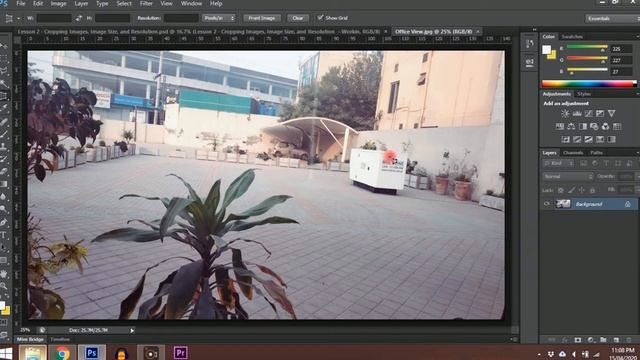Open the Image menu
The width and height of the screenshot is (640, 360).
(x=58, y=4)
